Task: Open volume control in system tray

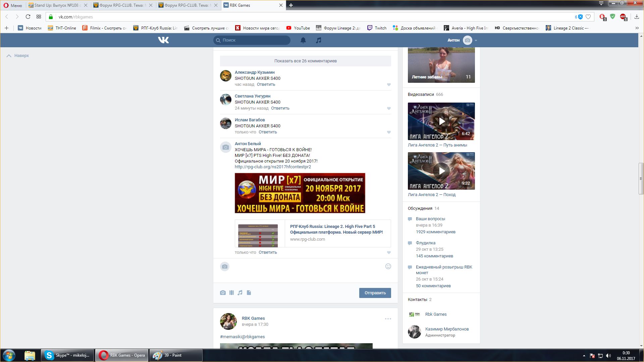Action: pyautogui.click(x=608, y=356)
